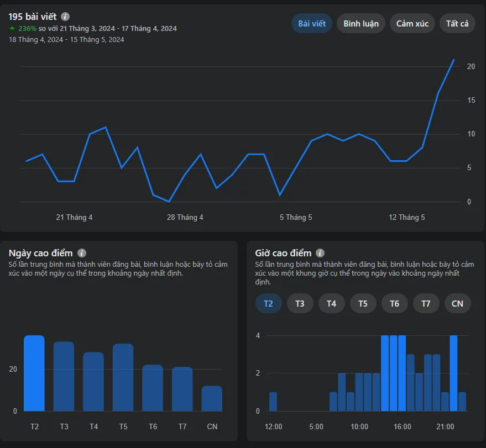The width and height of the screenshot is (486, 448).
Task: Select the CN bar in the Ngày cao điểm chart
Action: tap(212, 398)
